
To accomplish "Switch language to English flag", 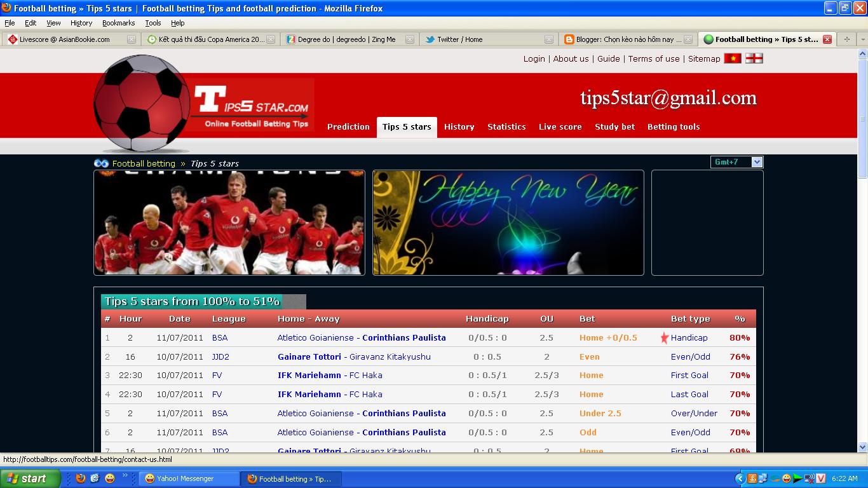I will click(754, 58).
